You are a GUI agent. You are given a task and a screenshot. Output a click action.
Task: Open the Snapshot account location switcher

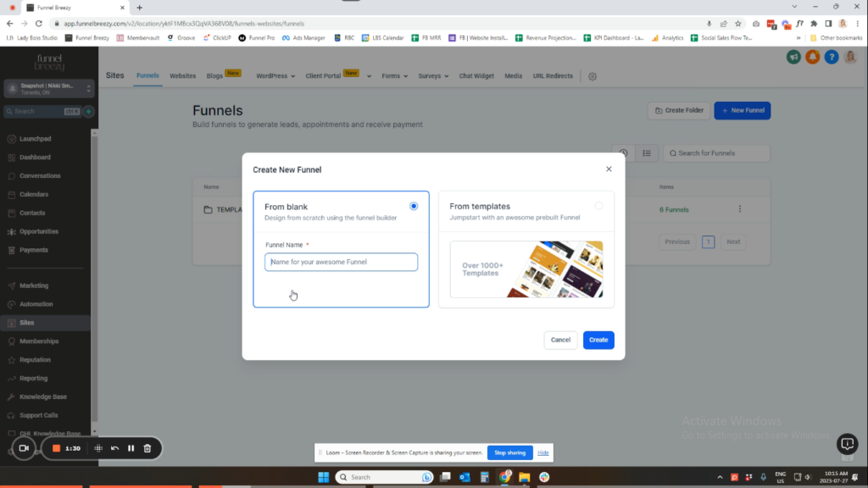[48, 89]
